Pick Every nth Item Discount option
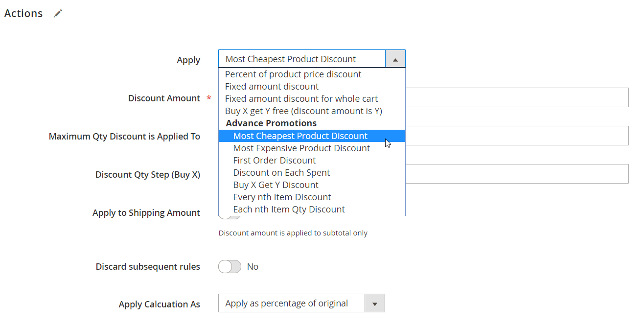 [282, 197]
